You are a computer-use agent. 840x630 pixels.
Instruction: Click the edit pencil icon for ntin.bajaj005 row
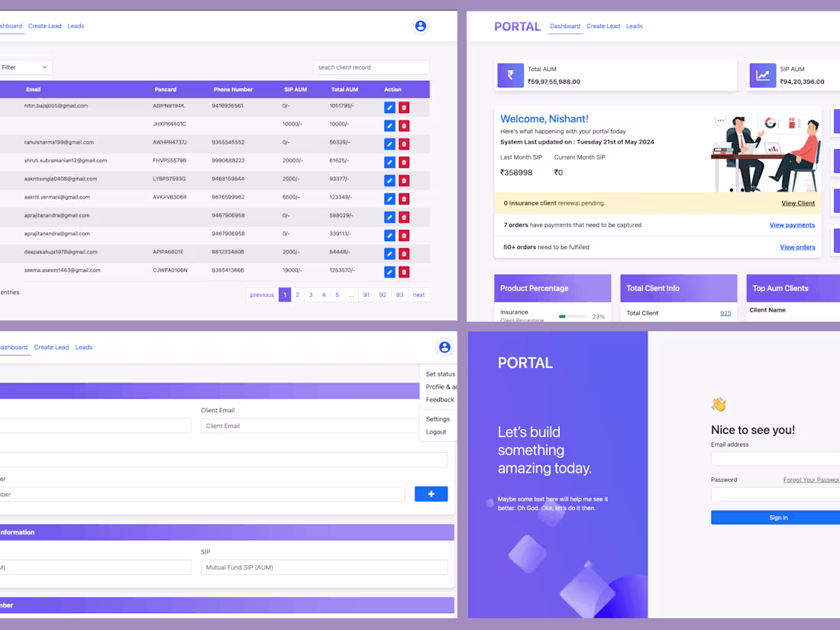pyautogui.click(x=389, y=107)
